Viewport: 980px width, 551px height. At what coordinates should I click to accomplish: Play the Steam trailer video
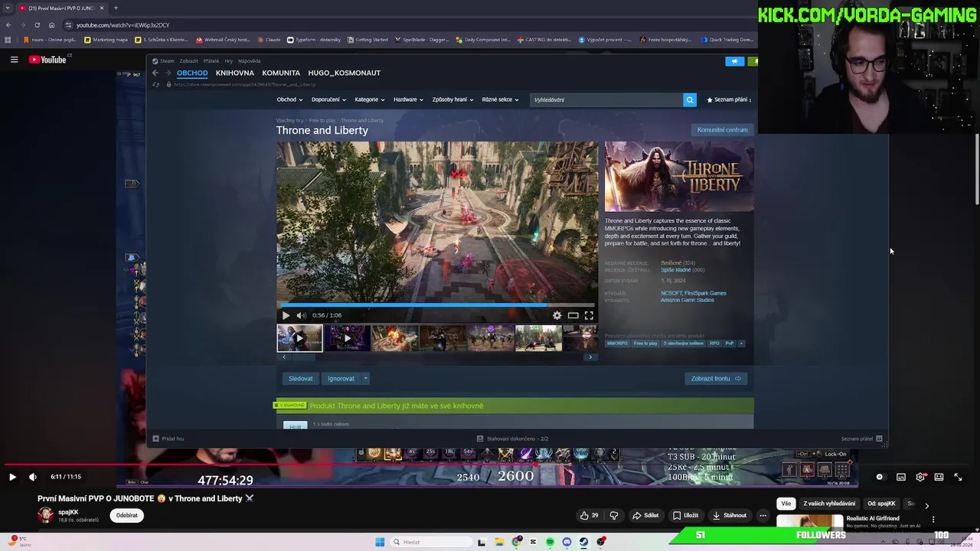[x=286, y=315]
